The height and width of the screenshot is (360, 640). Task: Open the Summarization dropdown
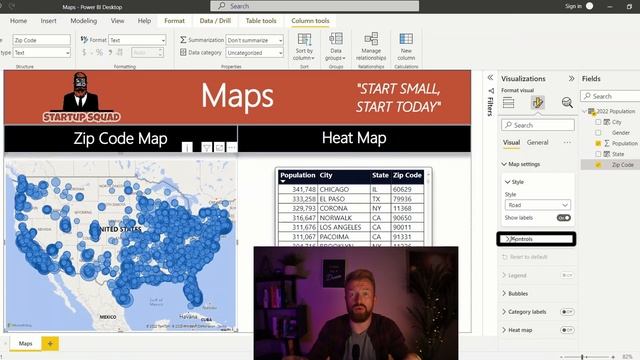[x=254, y=40]
